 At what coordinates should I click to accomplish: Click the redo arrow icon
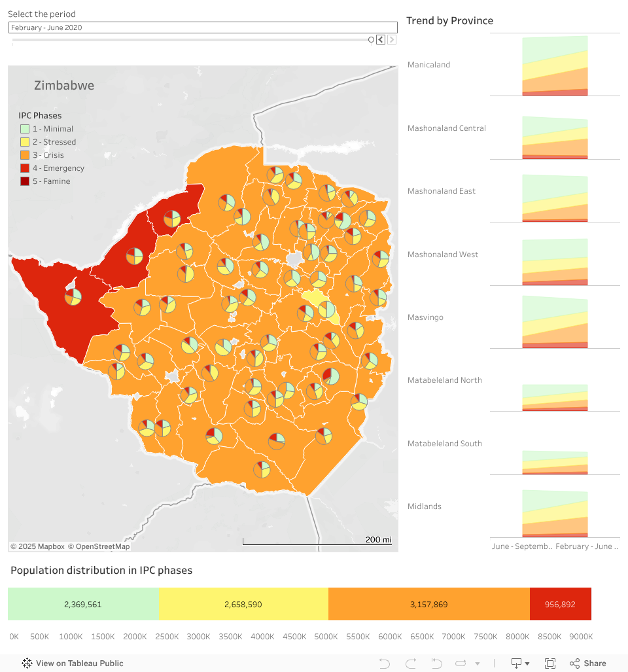[x=411, y=663]
